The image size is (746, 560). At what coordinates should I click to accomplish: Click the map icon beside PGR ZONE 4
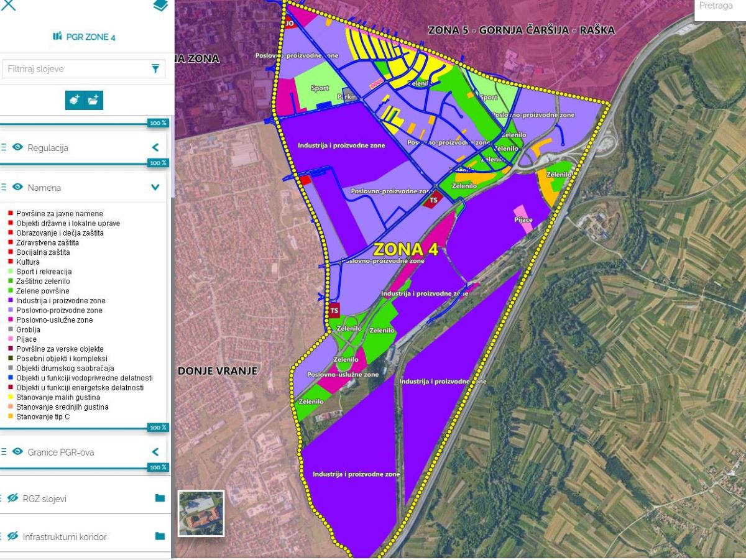pyautogui.click(x=57, y=37)
